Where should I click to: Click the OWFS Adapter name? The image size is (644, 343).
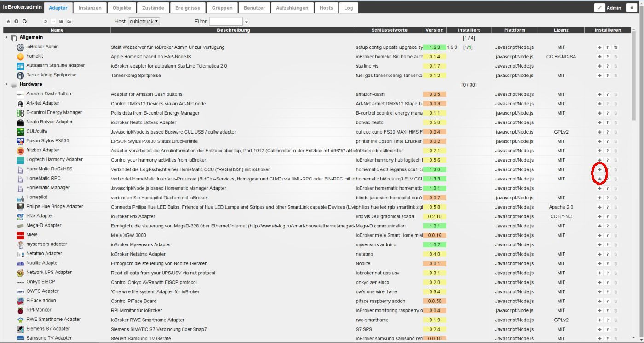click(42, 291)
